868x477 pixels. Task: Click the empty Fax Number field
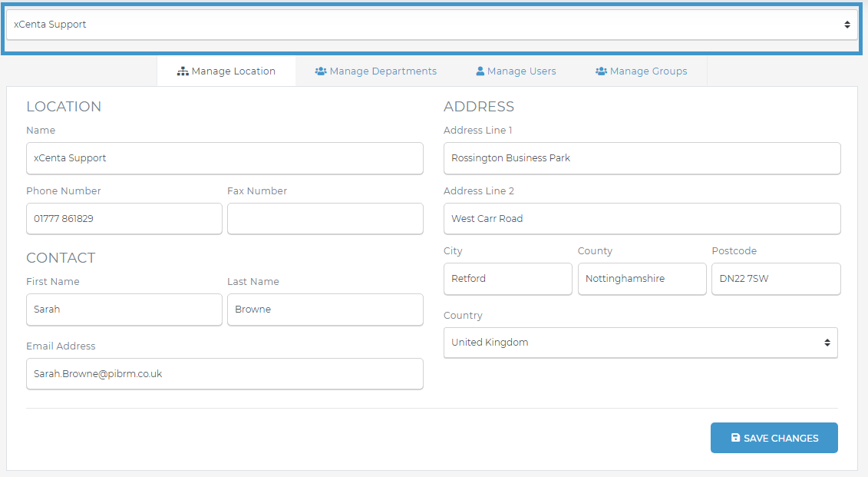coord(325,219)
